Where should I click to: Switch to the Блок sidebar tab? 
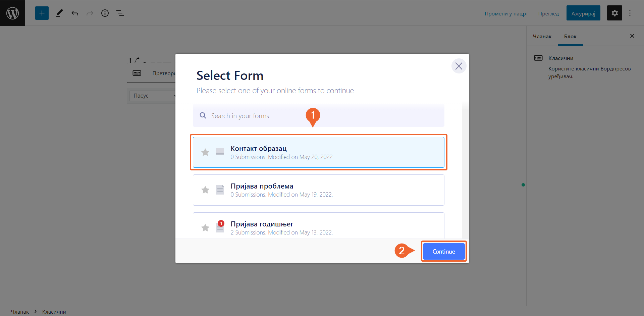(x=570, y=37)
